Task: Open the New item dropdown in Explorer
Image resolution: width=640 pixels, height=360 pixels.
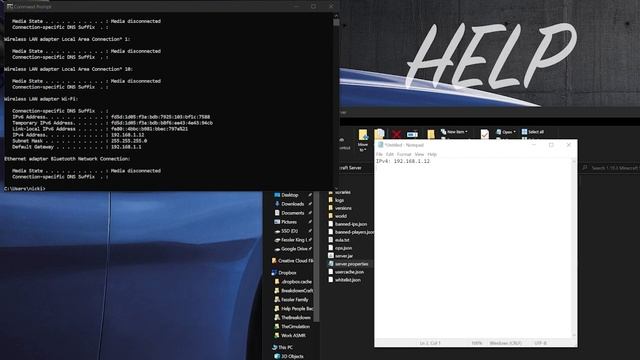Action: pyautogui.click(x=454, y=132)
